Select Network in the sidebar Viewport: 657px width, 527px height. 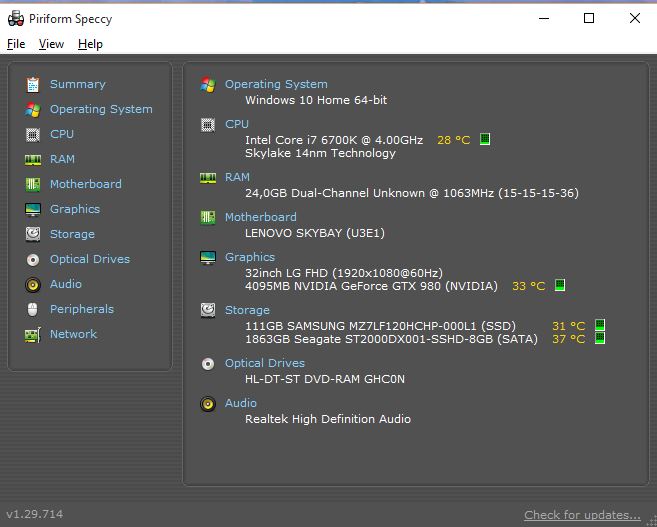pyautogui.click(x=73, y=334)
